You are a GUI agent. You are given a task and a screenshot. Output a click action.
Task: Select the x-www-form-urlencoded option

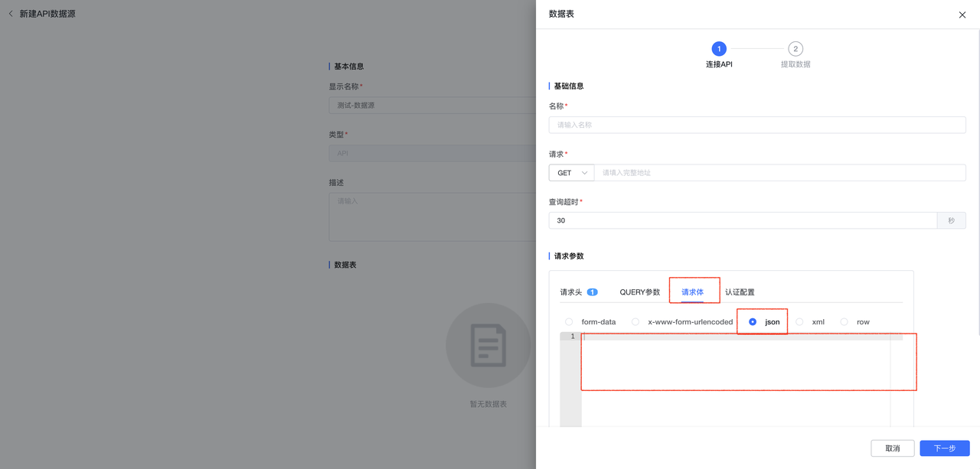tap(635, 321)
